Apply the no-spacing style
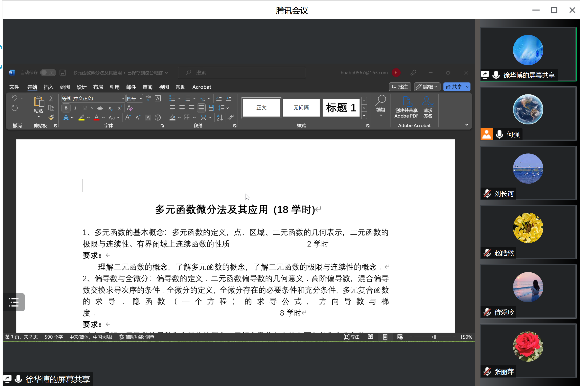 pyautogui.click(x=301, y=108)
